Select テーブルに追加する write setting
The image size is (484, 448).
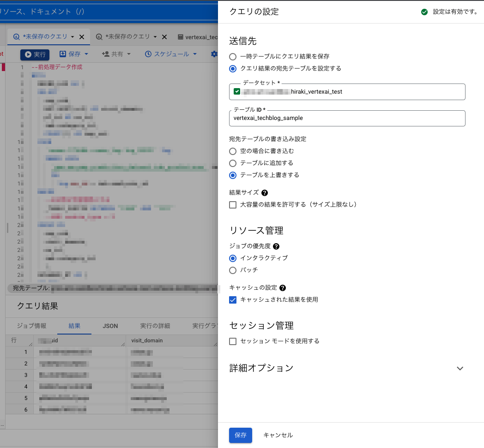[x=233, y=163]
